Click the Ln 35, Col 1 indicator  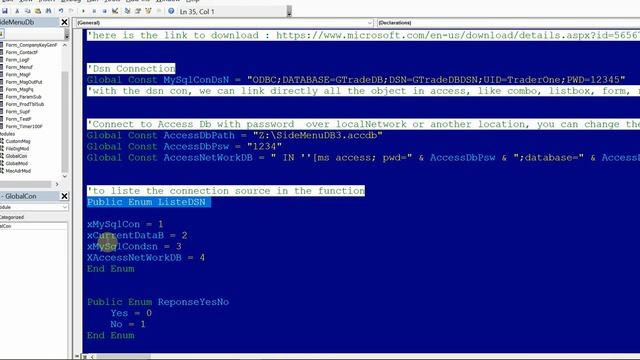point(197,12)
